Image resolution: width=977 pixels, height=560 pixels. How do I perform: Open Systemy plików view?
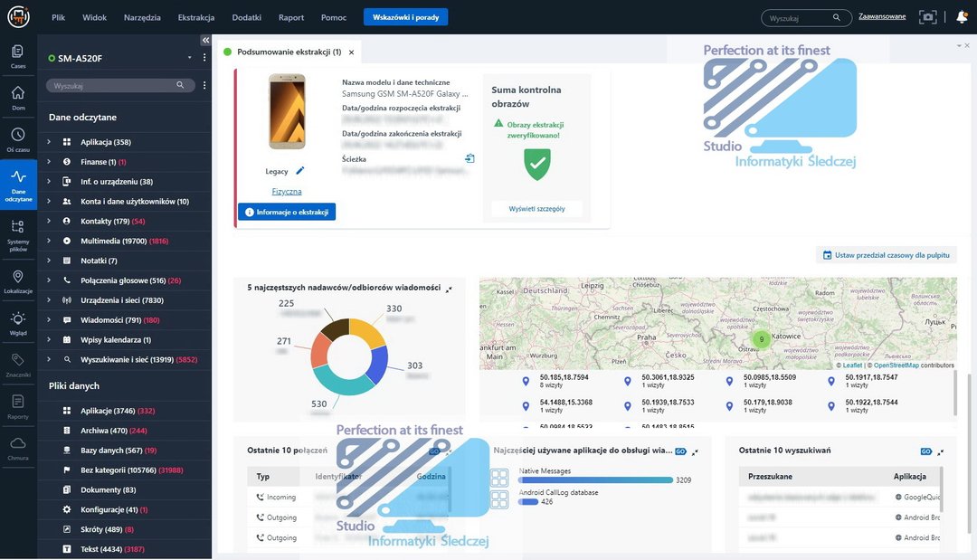[18, 235]
